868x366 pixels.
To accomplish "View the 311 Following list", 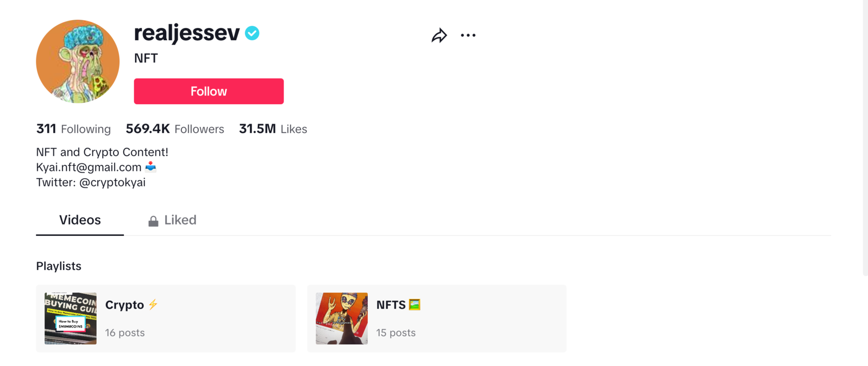I will pos(73,129).
